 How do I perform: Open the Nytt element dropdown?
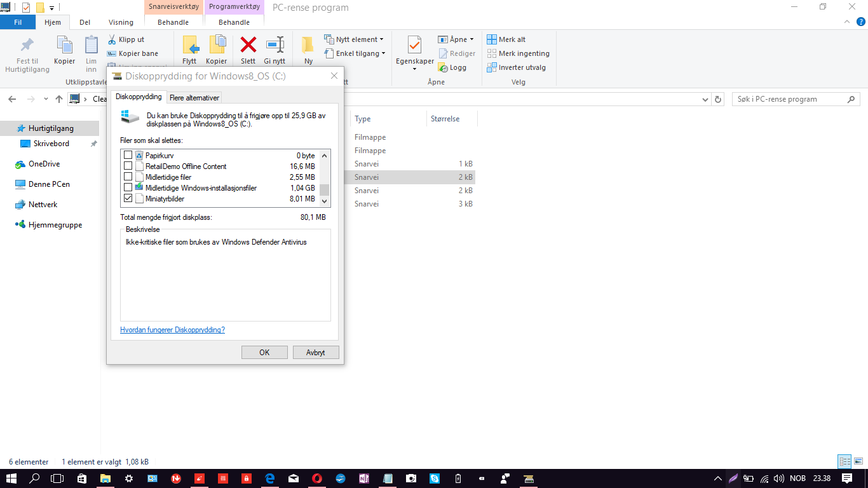(354, 39)
